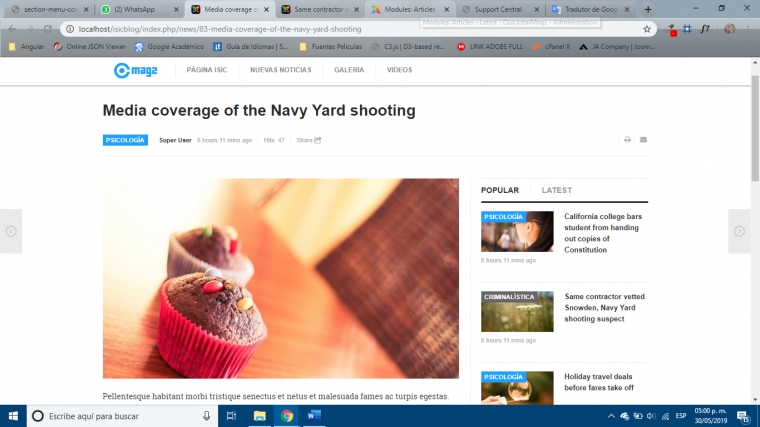Go to previous article arrow

[11, 231]
